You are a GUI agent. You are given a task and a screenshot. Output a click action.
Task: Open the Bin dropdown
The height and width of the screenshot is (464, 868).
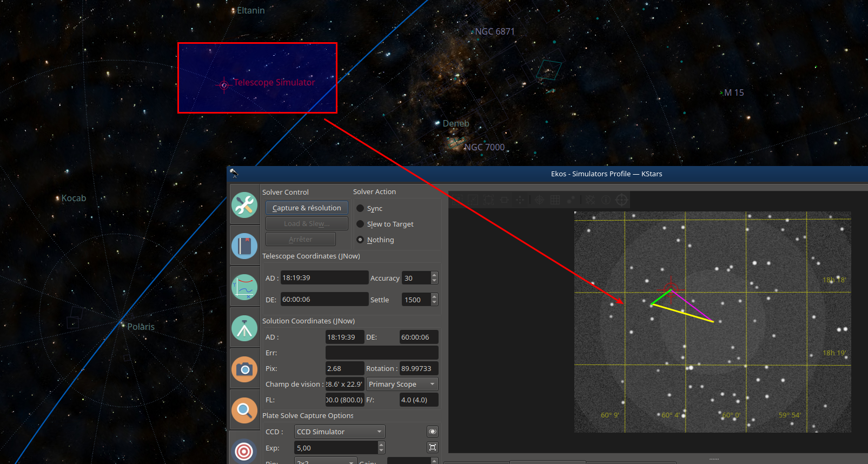coord(326,461)
